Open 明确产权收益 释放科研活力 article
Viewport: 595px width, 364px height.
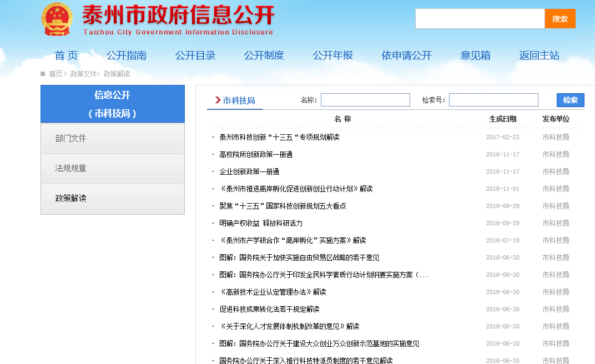click(261, 223)
